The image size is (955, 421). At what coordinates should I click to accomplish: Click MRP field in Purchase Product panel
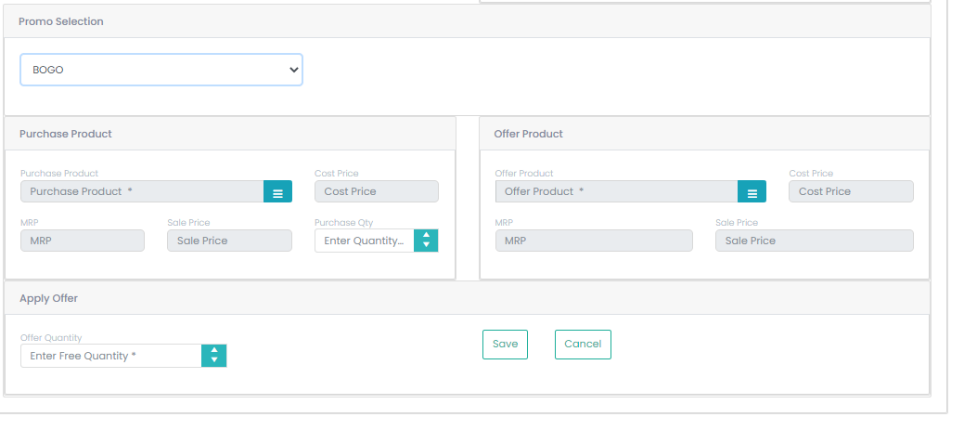point(82,241)
